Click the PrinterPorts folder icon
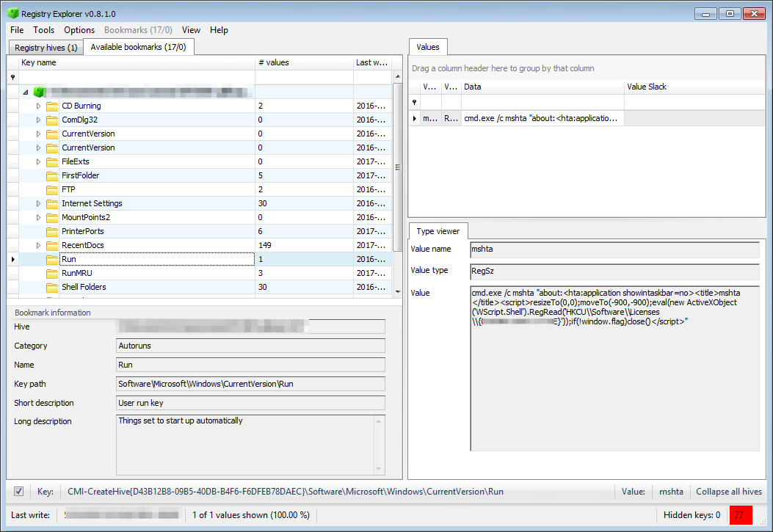The width and height of the screenshot is (773, 532). pos(52,232)
